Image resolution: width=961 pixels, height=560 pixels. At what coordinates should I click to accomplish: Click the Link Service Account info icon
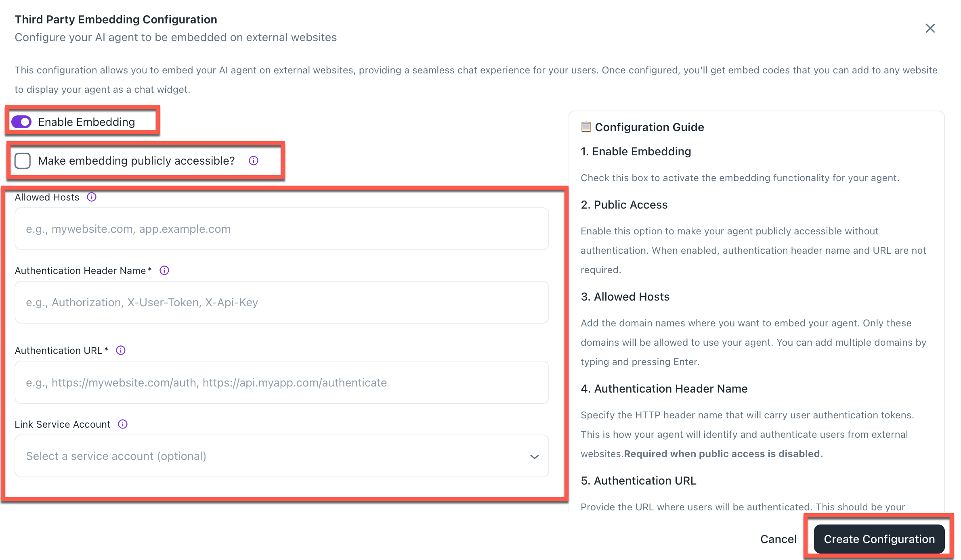pos(123,424)
